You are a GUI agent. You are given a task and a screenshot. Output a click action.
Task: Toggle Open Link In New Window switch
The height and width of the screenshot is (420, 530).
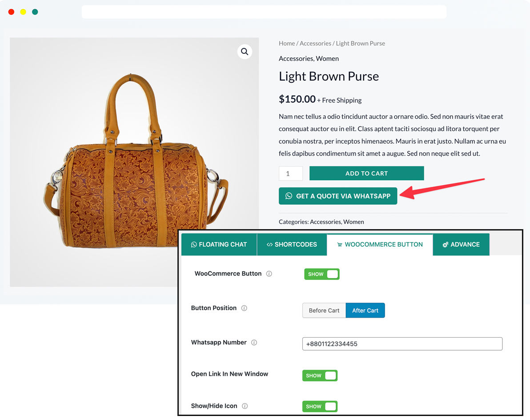pos(320,376)
